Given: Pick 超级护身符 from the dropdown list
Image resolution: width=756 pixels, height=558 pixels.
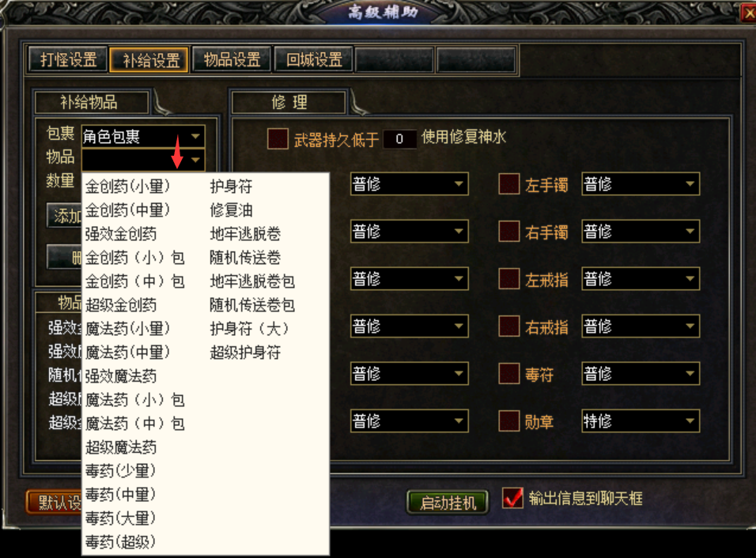Looking at the screenshot, I should tap(245, 353).
